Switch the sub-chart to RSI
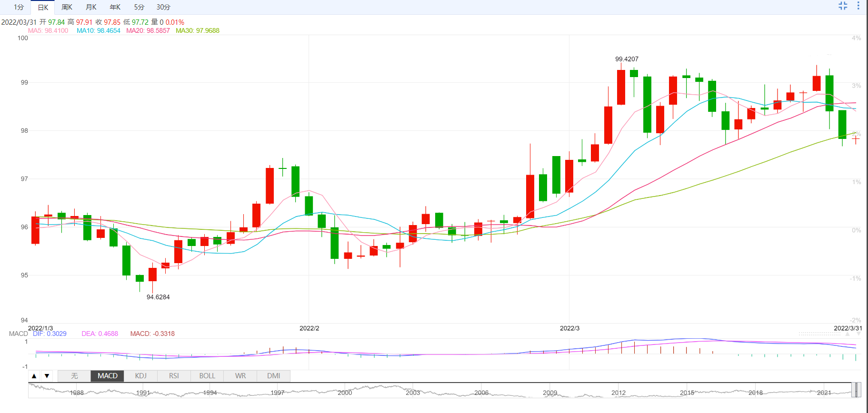The width and height of the screenshot is (868, 413). pos(174,376)
